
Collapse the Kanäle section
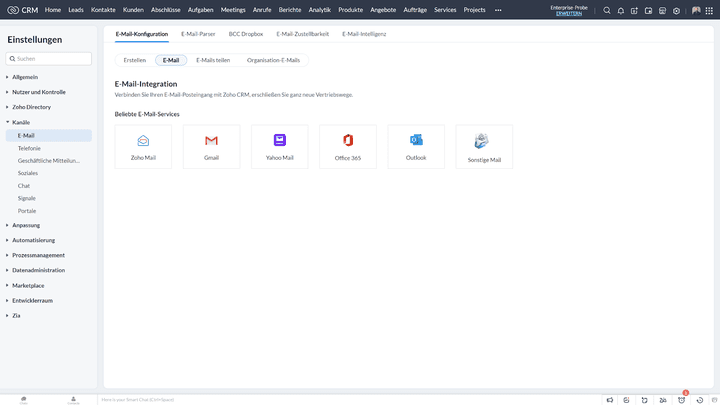click(x=21, y=122)
